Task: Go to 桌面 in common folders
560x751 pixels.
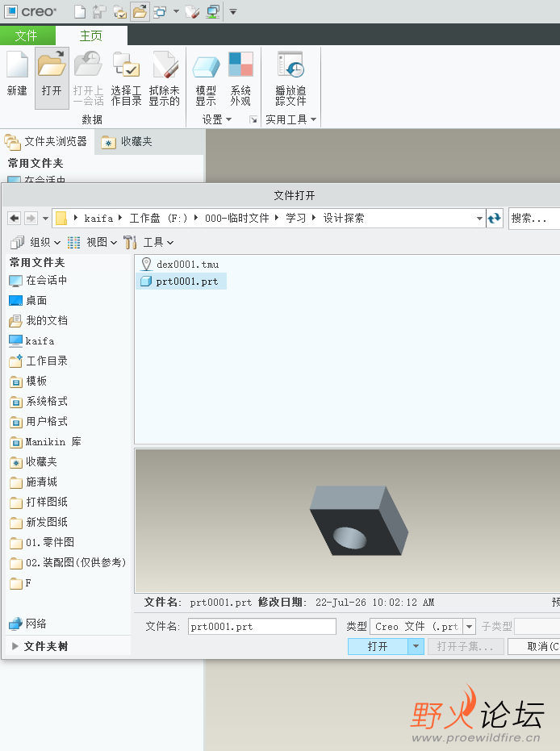Action: tap(28, 300)
